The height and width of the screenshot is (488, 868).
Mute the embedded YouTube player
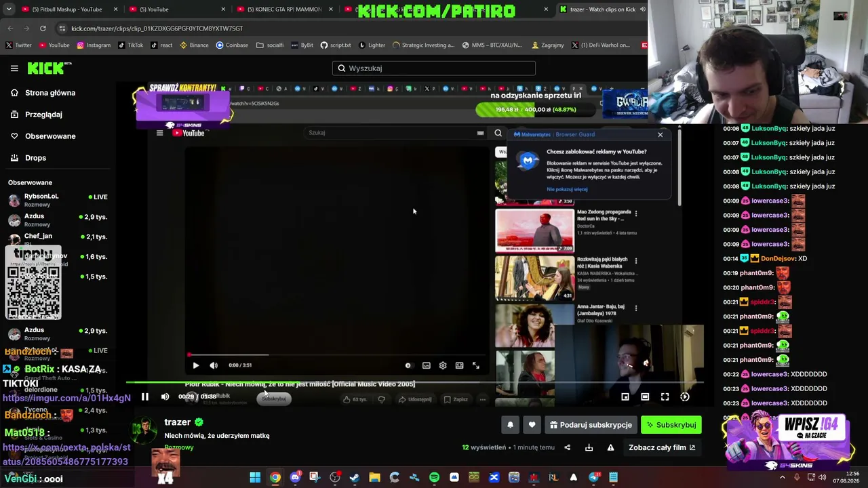click(214, 365)
